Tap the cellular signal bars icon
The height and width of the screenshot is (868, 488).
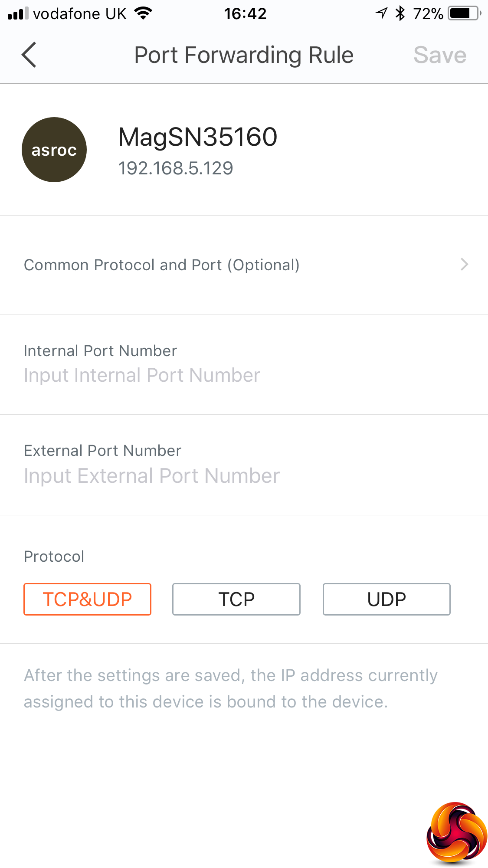point(18,14)
